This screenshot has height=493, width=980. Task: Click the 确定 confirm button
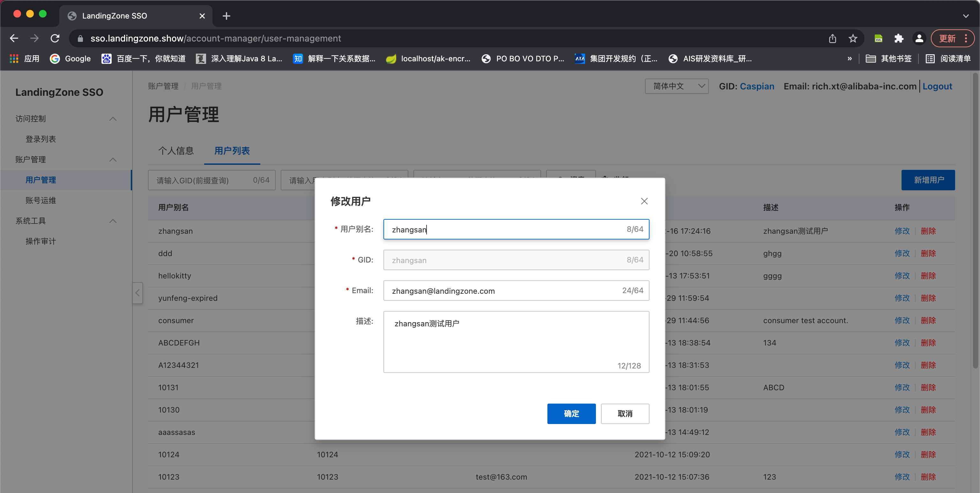coord(571,413)
